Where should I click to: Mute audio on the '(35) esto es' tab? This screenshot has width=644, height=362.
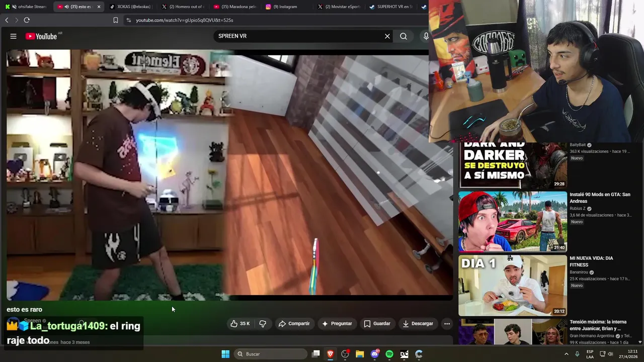[x=66, y=7]
